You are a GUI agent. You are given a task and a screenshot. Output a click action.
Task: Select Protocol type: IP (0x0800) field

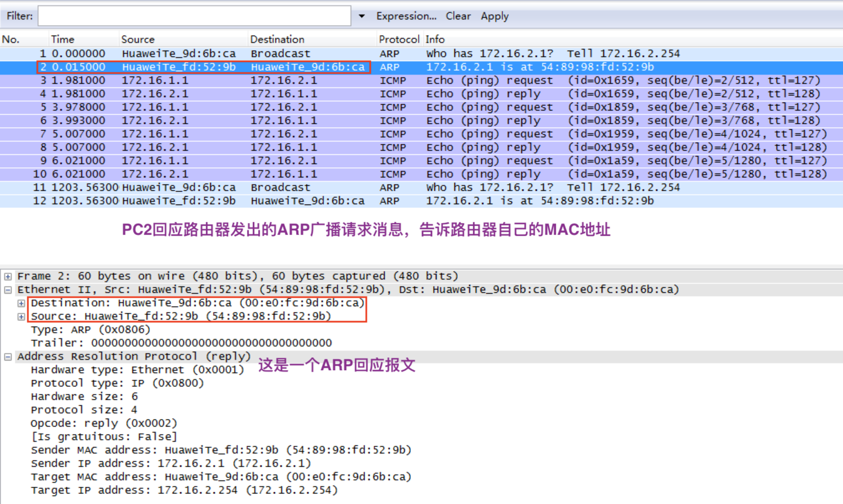117,383
